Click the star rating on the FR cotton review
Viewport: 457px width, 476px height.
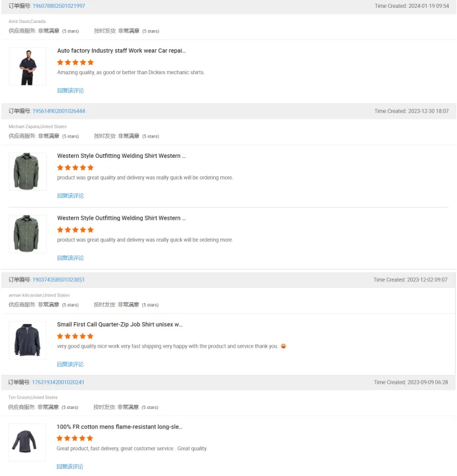click(x=75, y=439)
